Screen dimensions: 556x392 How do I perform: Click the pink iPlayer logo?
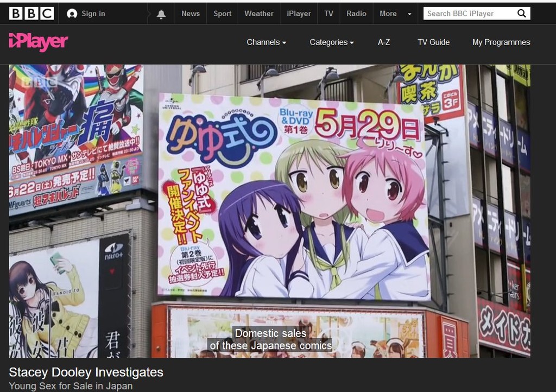(x=39, y=42)
